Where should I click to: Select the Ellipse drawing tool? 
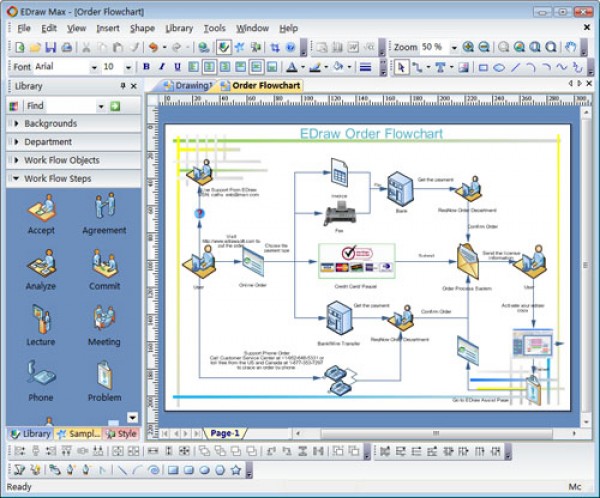[x=499, y=68]
